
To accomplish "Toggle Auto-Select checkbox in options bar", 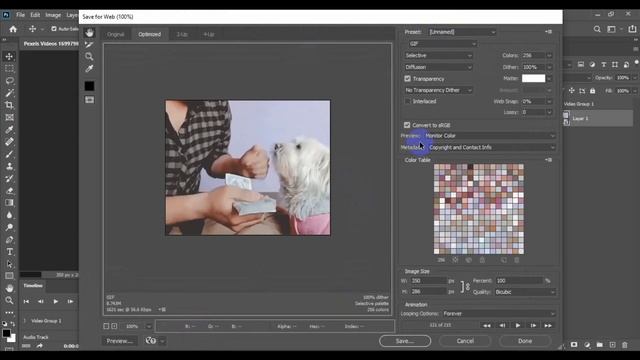I will point(54,29).
